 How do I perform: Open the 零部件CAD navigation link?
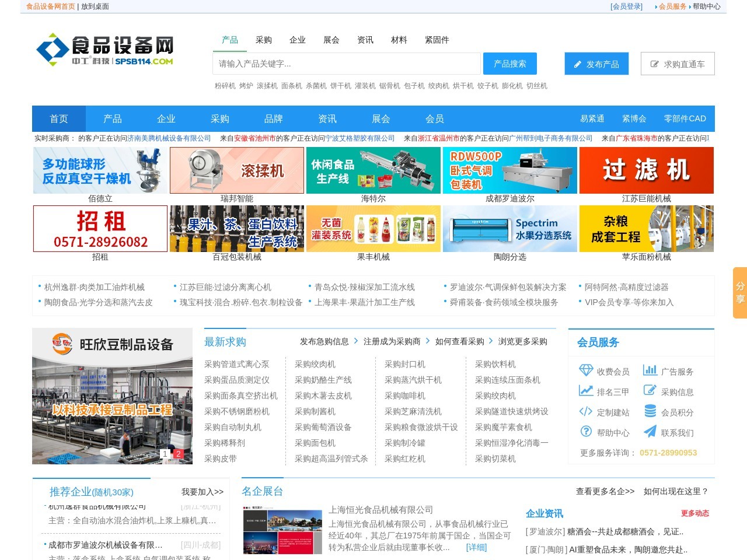[685, 118]
